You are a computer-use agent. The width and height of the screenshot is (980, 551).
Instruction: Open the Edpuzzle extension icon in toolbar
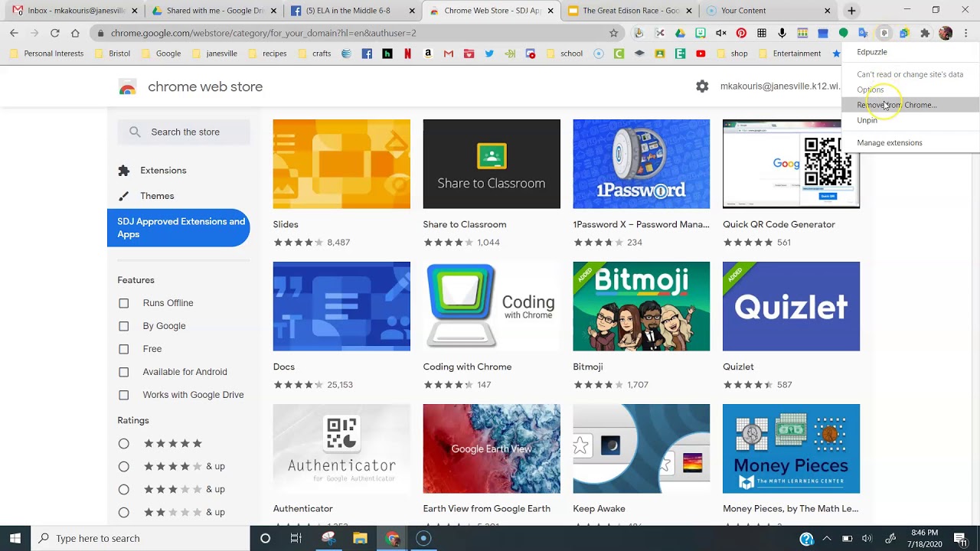(x=884, y=33)
